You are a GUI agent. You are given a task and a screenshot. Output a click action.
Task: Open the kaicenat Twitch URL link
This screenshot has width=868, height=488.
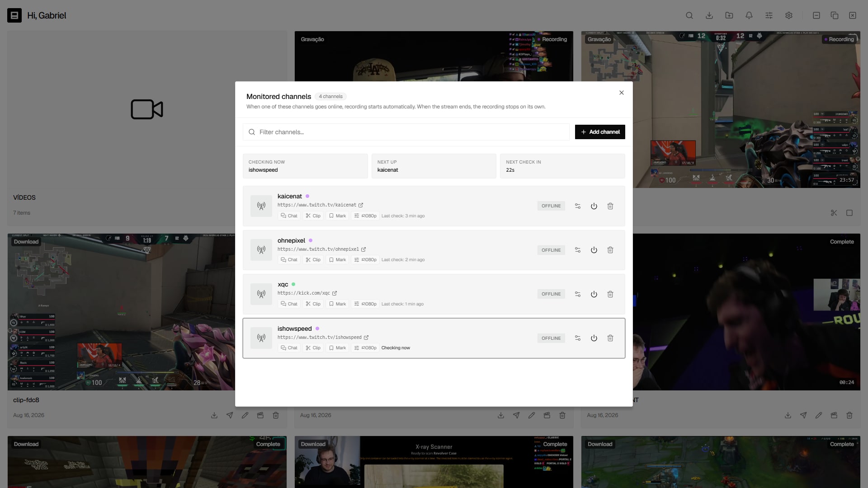pyautogui.click(x=321, y=205)
